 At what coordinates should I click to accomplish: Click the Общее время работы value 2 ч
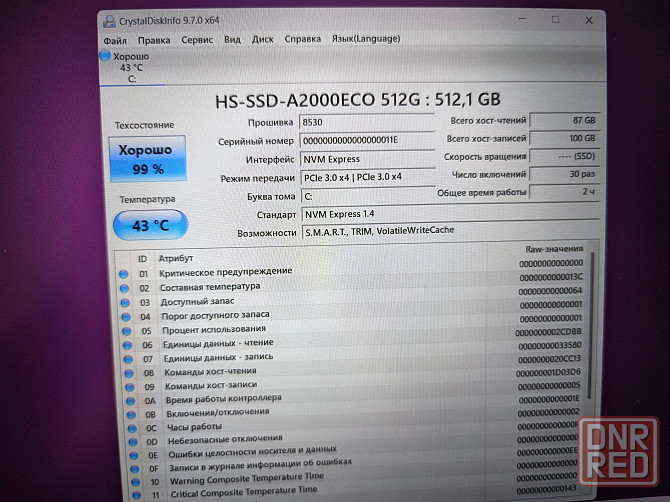pos(564,192)
